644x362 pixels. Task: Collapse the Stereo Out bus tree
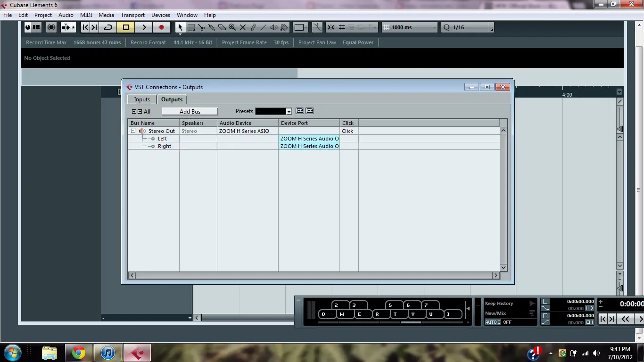pos(133,131)
